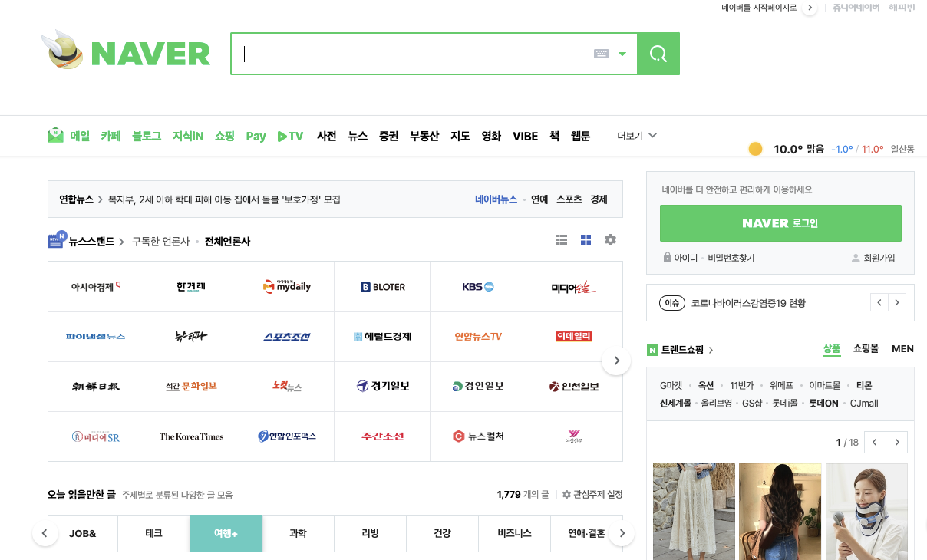This screenshot has width=927, height=560.
Task: Open the 메일 mail icon link
Action: point(55,136)
